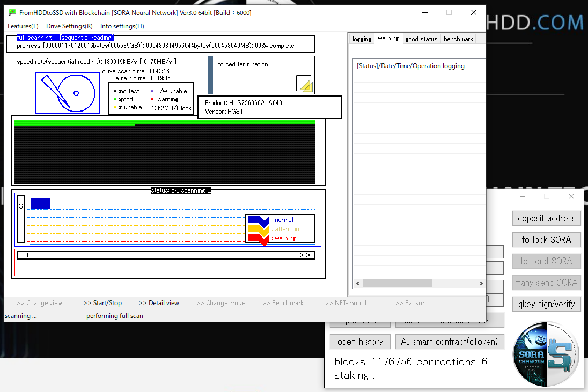The image size is (588, 392).
Task: Click the open history button
Action: [x=360, y=342]
